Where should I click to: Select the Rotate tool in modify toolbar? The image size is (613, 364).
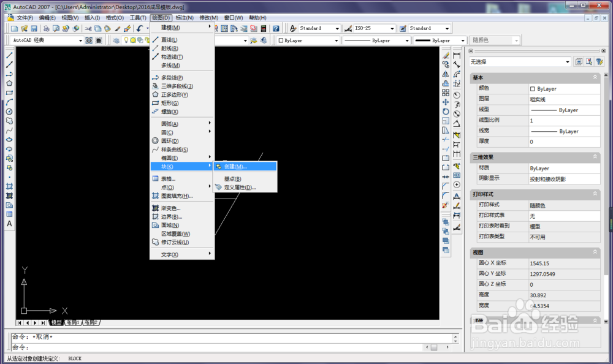[x=446, y=112]
